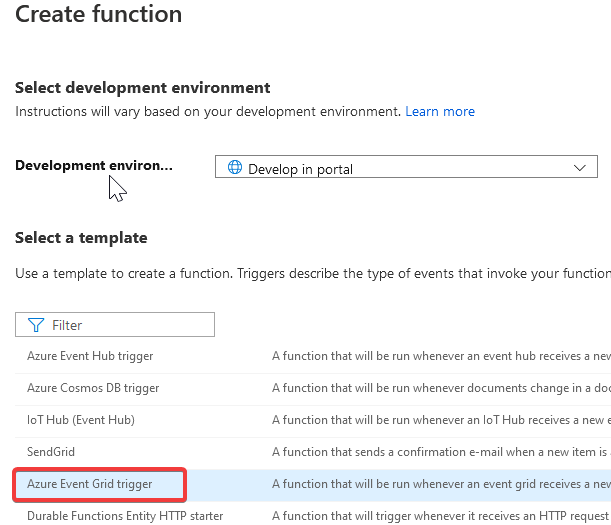Click the Cosmos DB trigger description text
This screenshot has height=525, width=611.
(x=441, y=388)
